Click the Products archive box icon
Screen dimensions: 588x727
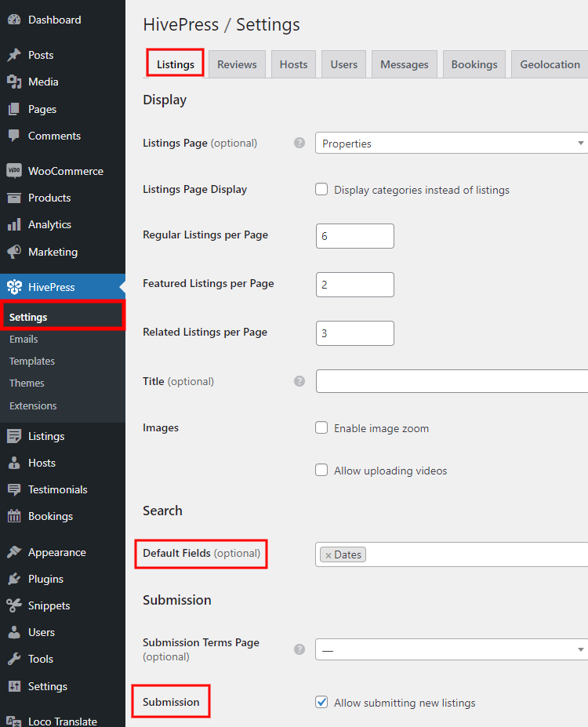(x=14, y=198)
